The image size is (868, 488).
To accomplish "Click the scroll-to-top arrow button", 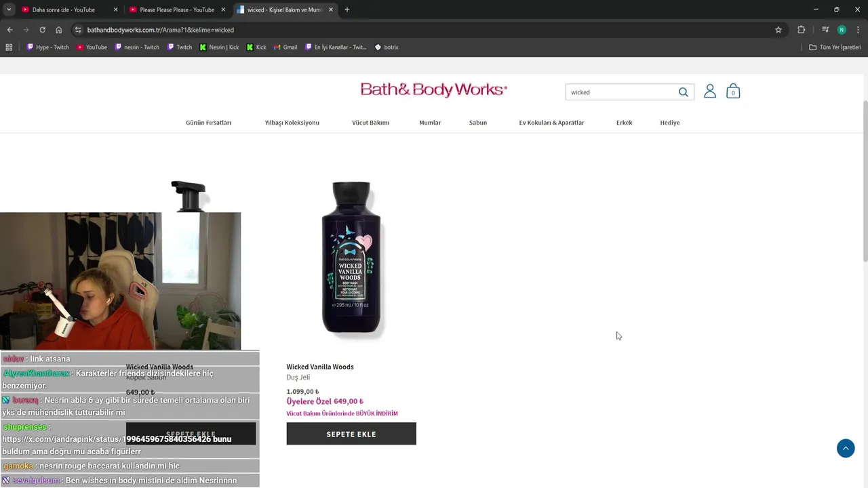I will [846, 448].
